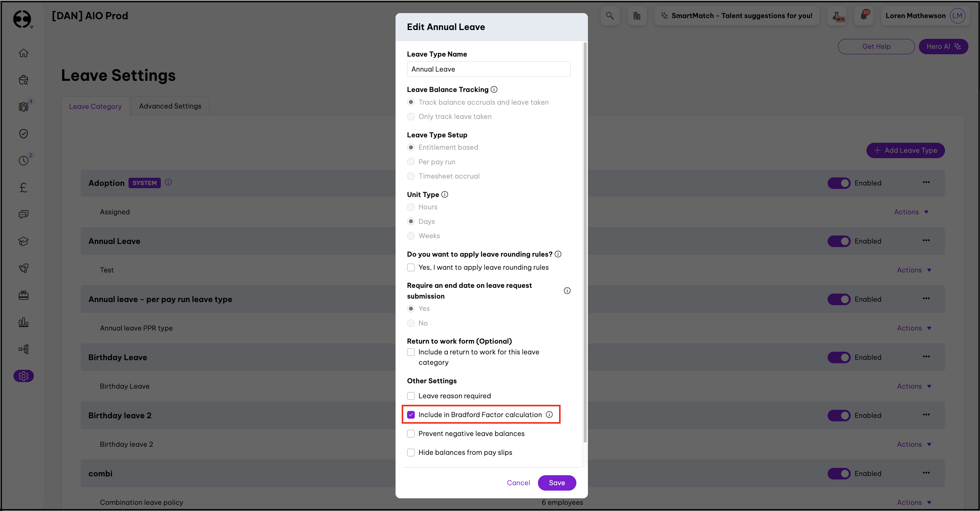This screenshot has width=980, height=511.
Task: Uncheck Include in Bradford Factor calculation
Action: (411, 414)
